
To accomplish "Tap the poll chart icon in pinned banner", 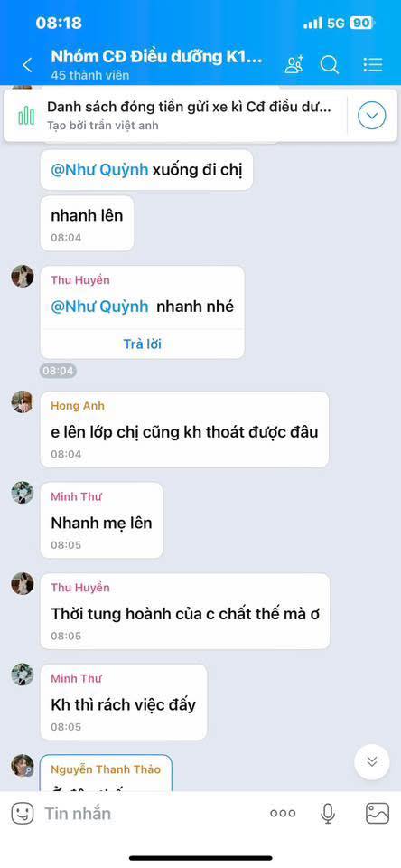I will (26, 116).
